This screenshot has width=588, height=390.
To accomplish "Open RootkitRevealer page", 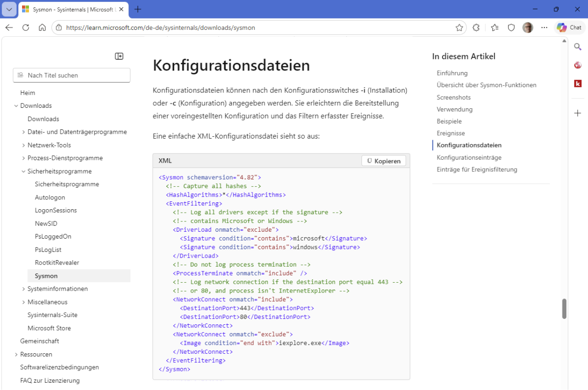I will tap(57, 263).
